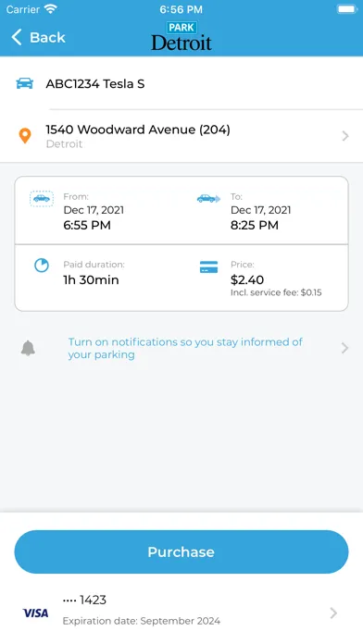Click the VISA card logo
This screenshot has height=644, width=363.
pos(35,613)
